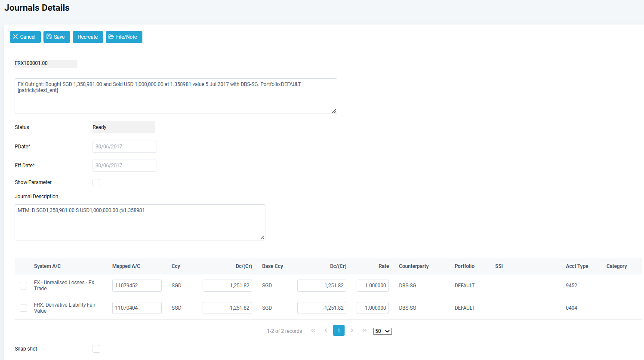Click the Eff Date date field
Screen dimensions: 644x360
pos(124,166)
